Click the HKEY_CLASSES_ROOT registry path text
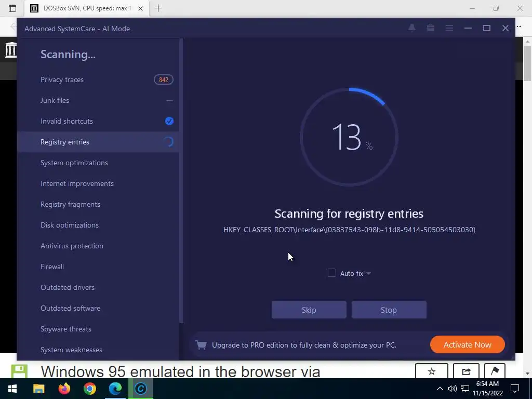 coord(349,230)
